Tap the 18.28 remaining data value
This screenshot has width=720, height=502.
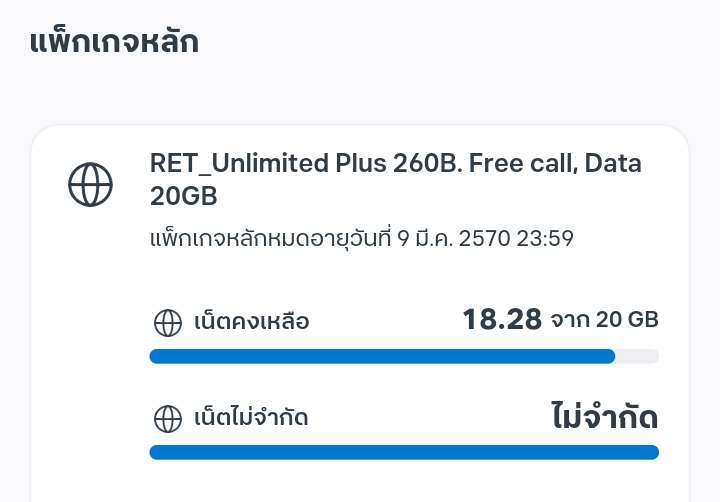tap(502, 320)
